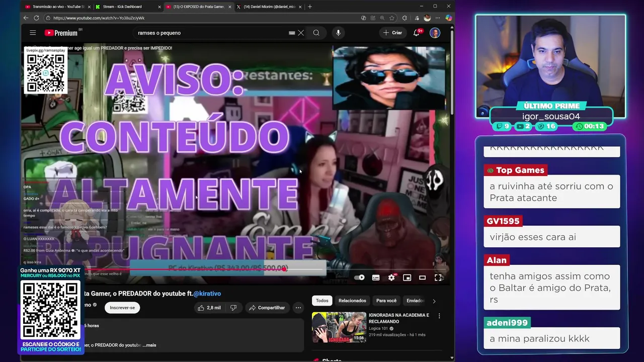Screen dimensions: 644x362
Task: Go to YouTube Premium home logo
Action: click(x=61, y=33)
